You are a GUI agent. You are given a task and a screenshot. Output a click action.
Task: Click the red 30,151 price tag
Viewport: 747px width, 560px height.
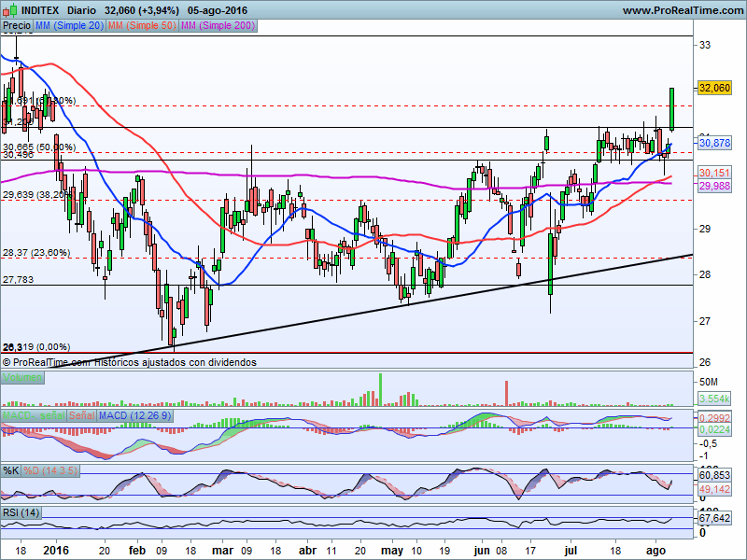click(x=714, y=173)
